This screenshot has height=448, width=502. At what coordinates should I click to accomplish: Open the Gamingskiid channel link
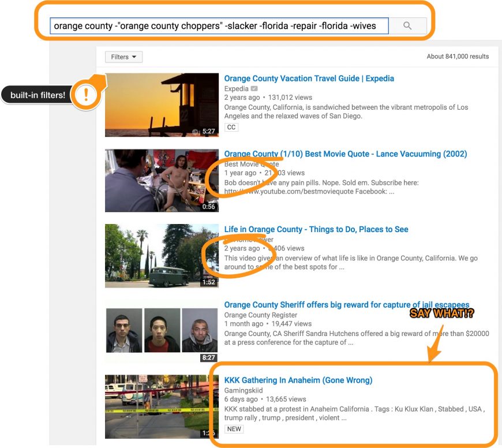(x=243, y=390)
